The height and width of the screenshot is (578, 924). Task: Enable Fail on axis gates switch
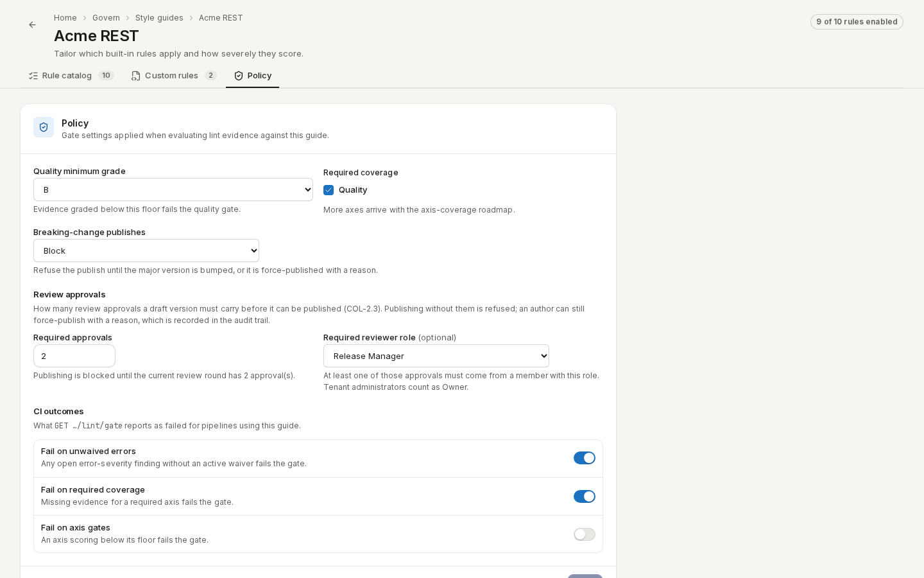[585, 534]
